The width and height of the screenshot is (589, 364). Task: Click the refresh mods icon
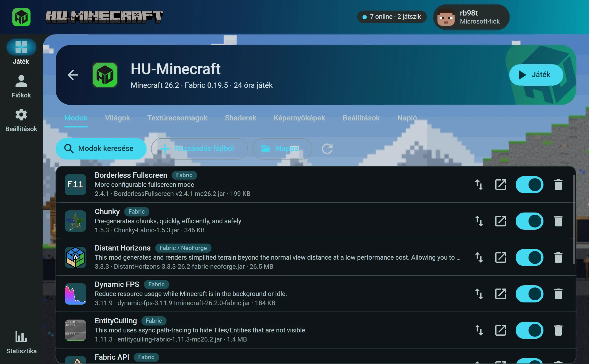[327, 149]
